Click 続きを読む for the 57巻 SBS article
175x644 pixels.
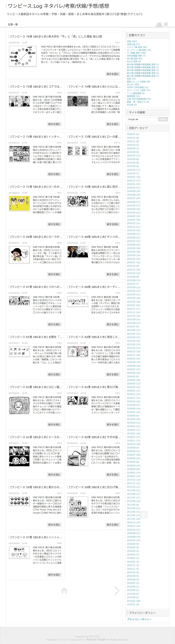(x=54, y=575)
